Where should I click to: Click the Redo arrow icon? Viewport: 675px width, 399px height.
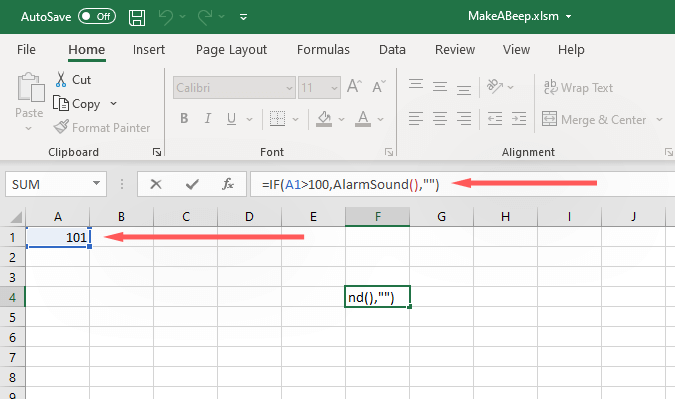point(205,17)
